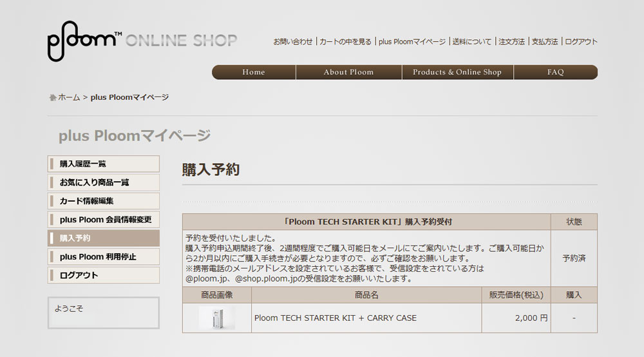The width and height of the screenshot is (644, 357).
Task: Click ログアウト in the top bar
Action: pyautogui.click(x=581, y=41)
